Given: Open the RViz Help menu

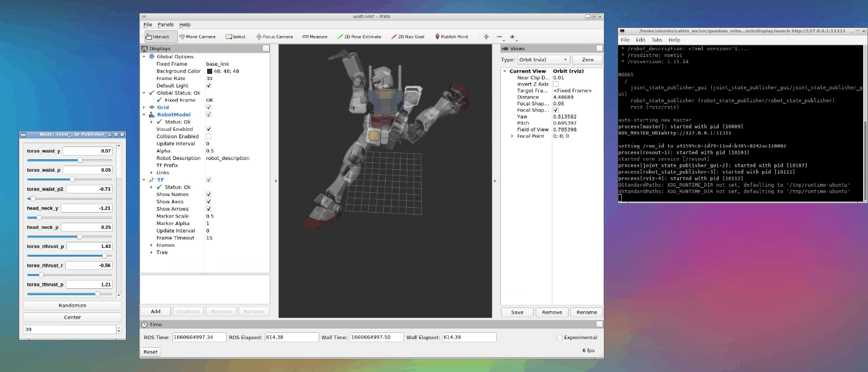Looking at the screenshot, I should (185, 25).
